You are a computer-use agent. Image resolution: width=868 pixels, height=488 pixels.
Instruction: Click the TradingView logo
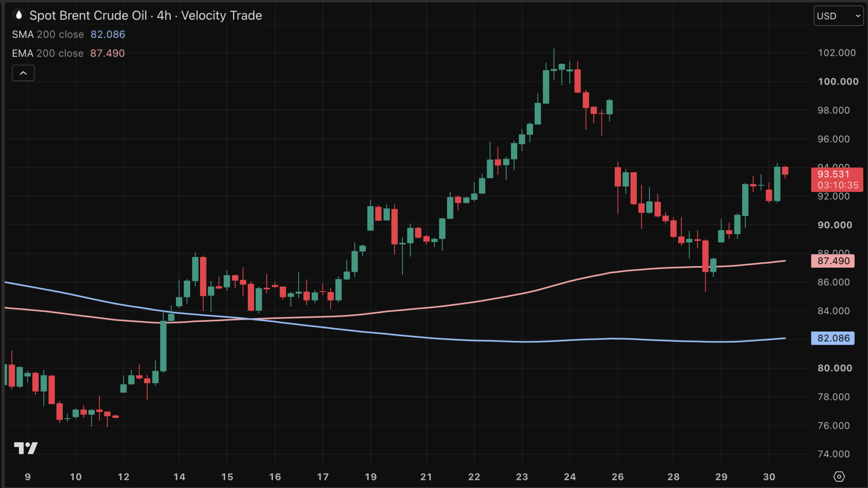tap(26, 448)
